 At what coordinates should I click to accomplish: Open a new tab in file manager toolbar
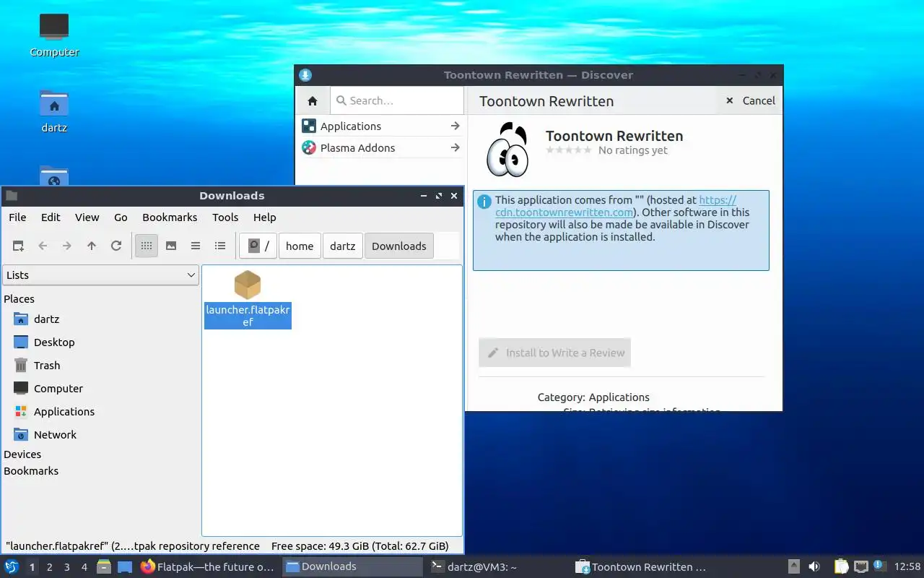point(18,246)
